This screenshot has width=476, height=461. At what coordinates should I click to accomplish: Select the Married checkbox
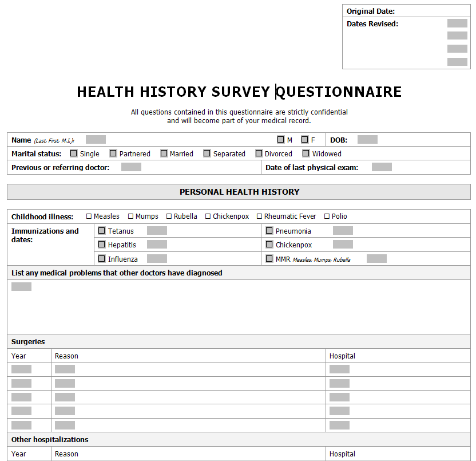[x=164, y=153]
